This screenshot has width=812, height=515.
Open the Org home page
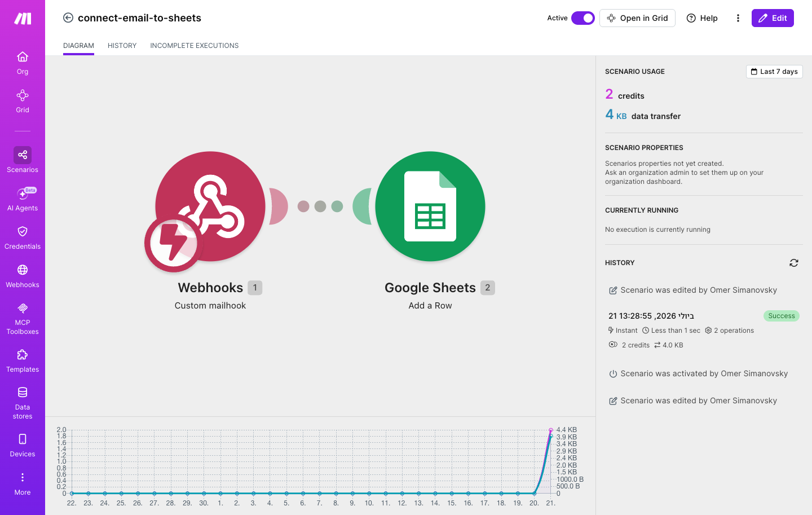click(x=23, y=63)
